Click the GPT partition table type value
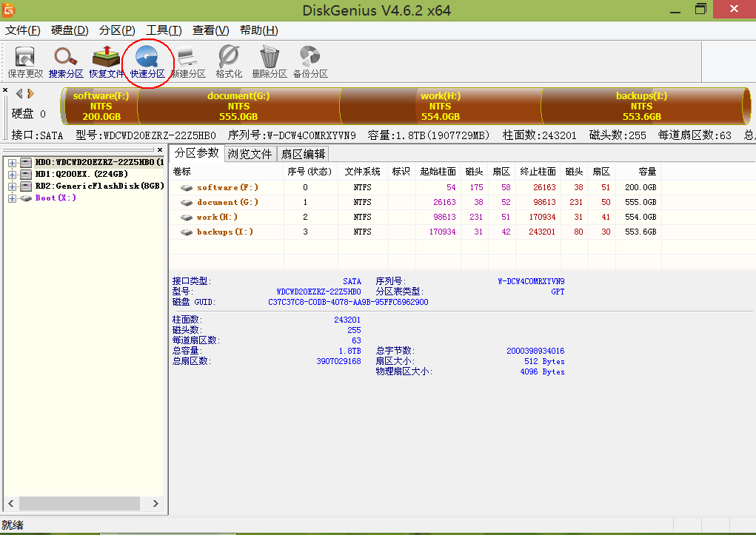Screen dimensions: 756x535 click(x=558, y=292)
